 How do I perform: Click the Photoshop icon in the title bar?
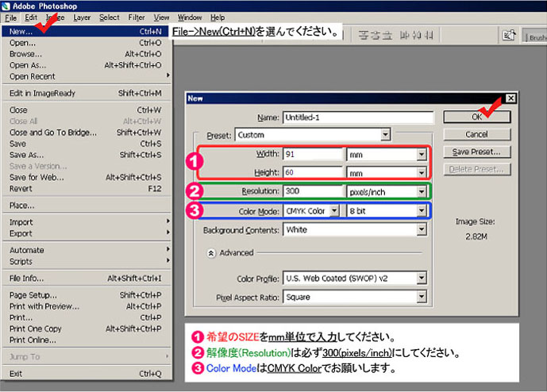click(6, 6)
